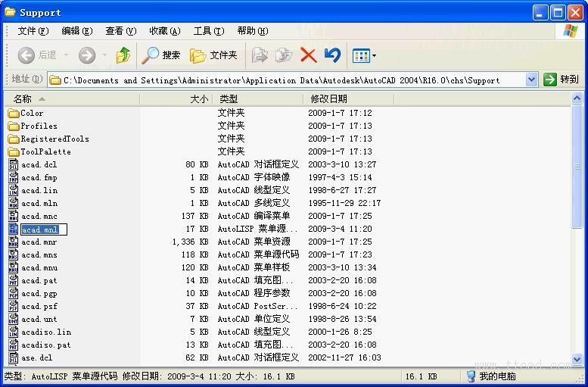Select the RegisteredTools folder icon
This screenshot has width=588, height=387.
[14, 139]
